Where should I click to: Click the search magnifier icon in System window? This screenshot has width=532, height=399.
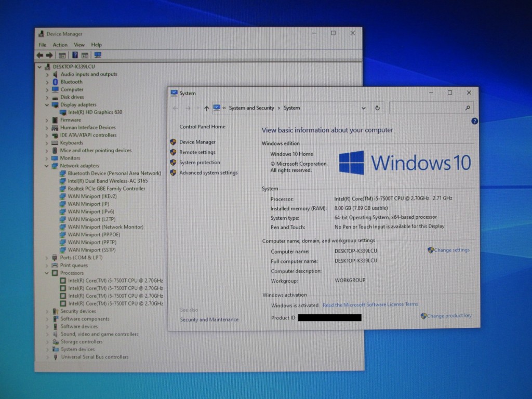click(x=468, y=108)
